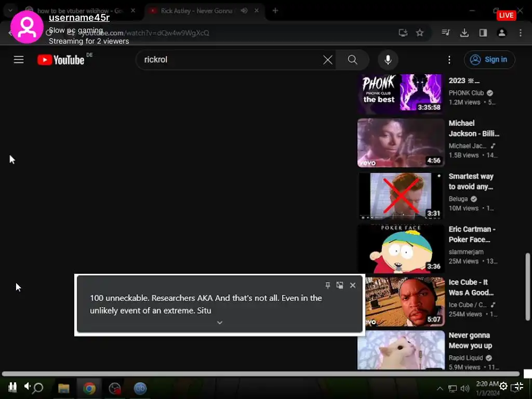Show hidden system tray icons

(x=440, y=389)
